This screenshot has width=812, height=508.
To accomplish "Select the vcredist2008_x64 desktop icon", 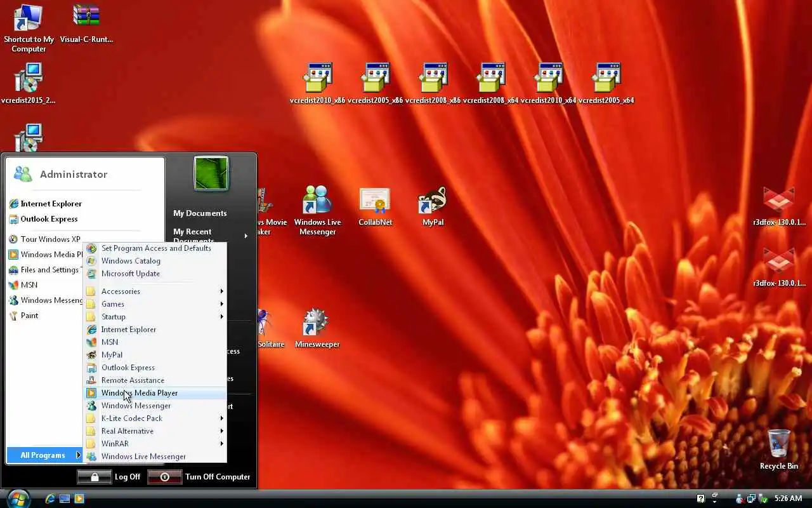I will [490, 83].
